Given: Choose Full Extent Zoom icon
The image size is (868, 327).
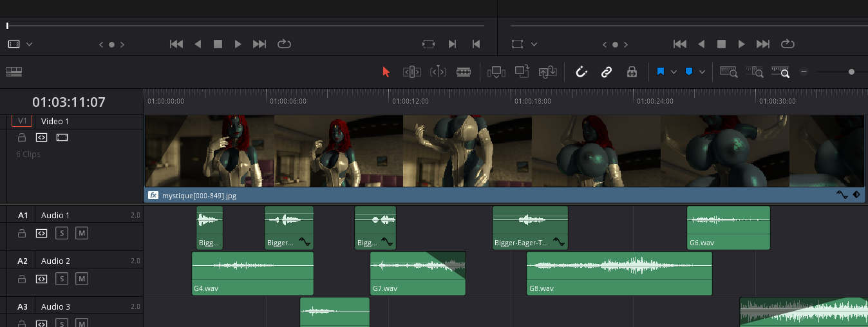Looking at the screenshot, I should (x=729, y=72).
